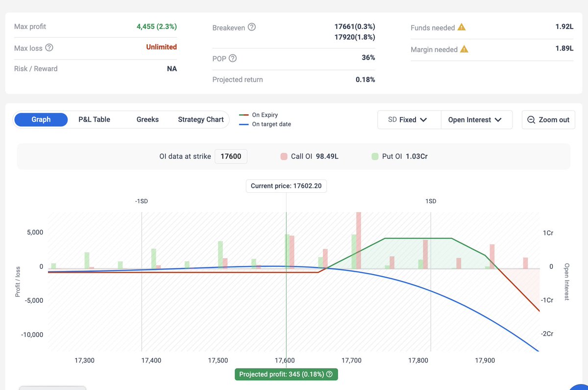Click the Zoom out magnifier icon
Screen dimensions: 588x390
(531, 120)
